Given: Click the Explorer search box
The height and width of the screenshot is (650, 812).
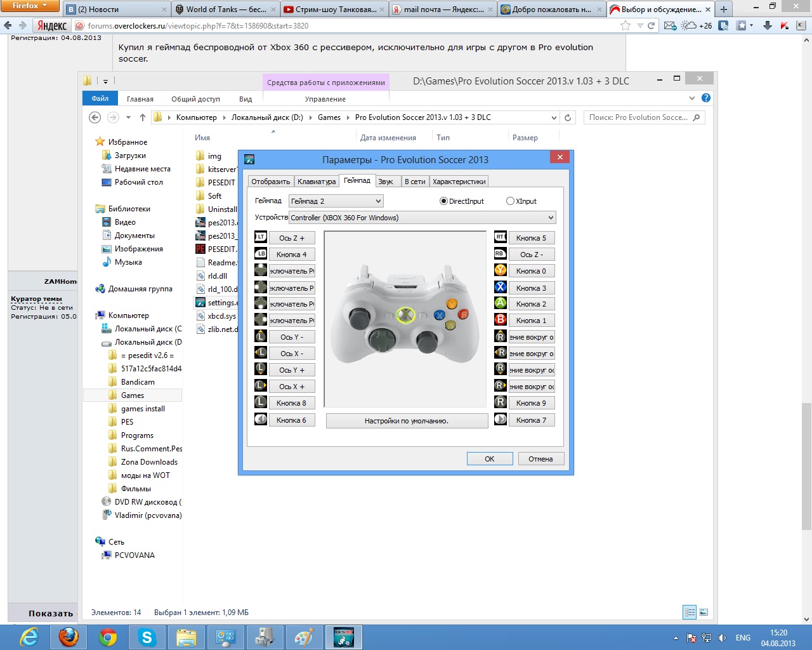Looking at the screenshot, I should click(644, 117).
